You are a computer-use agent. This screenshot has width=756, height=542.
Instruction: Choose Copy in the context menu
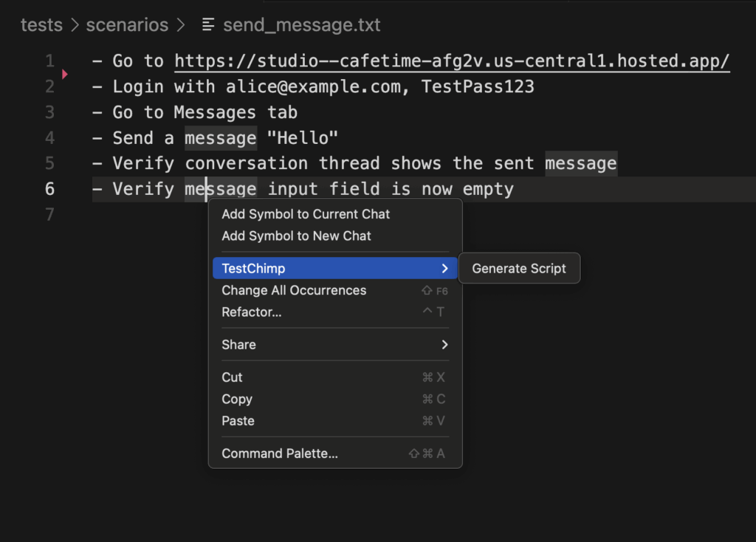click(237, 399)
